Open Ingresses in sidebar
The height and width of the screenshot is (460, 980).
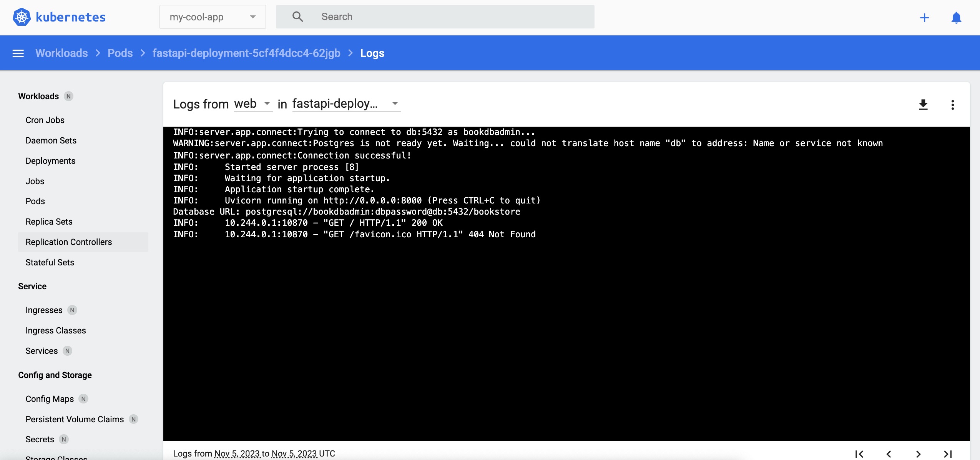pos(44,310)
